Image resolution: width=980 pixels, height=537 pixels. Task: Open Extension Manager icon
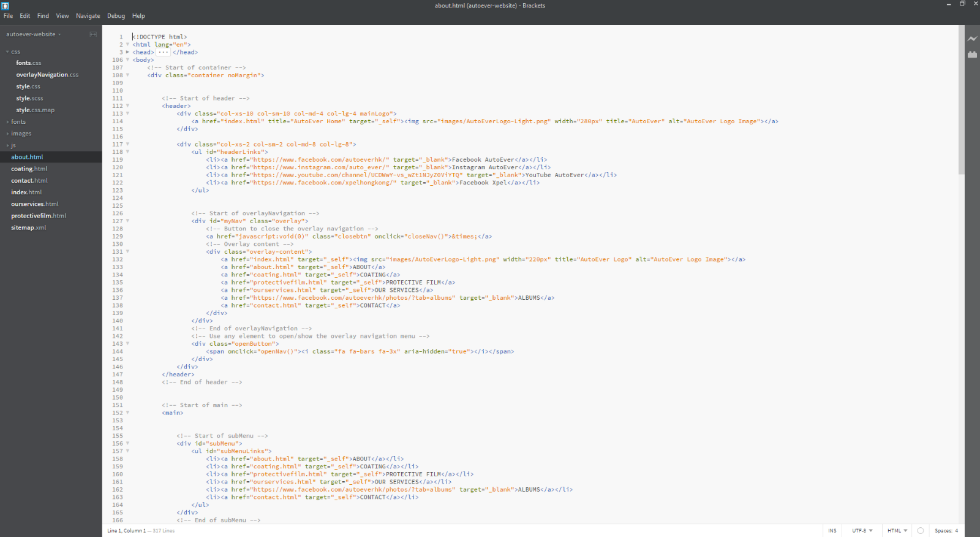coord(972,55)
